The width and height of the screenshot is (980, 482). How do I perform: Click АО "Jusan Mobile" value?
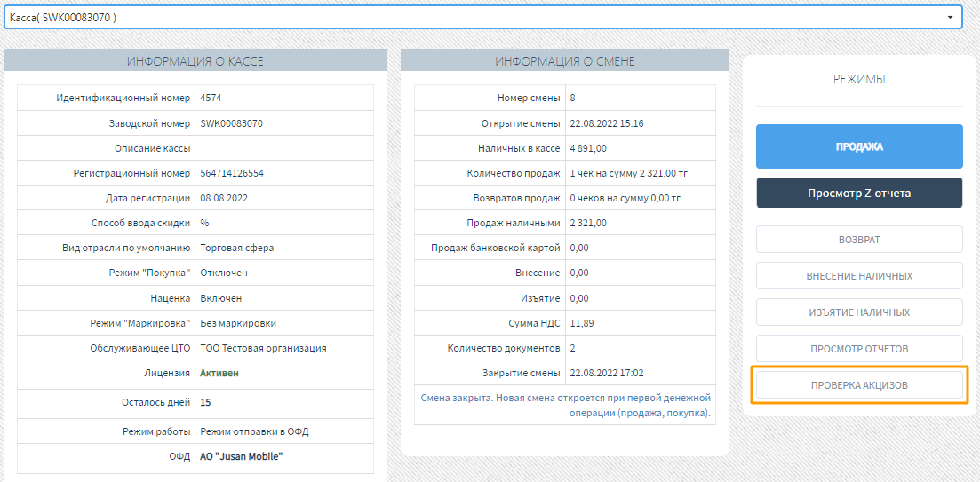(x=242, y=456)
